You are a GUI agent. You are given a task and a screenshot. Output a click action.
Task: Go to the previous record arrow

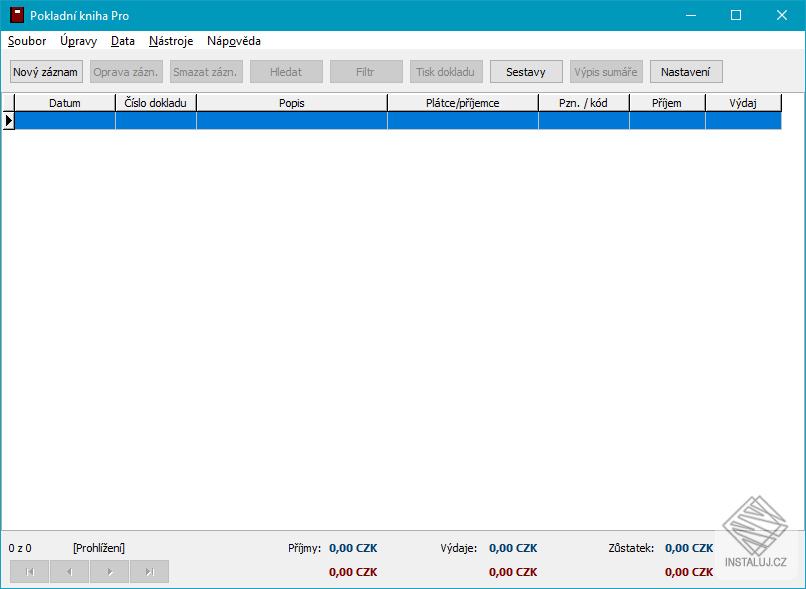(x=69, y=572)
